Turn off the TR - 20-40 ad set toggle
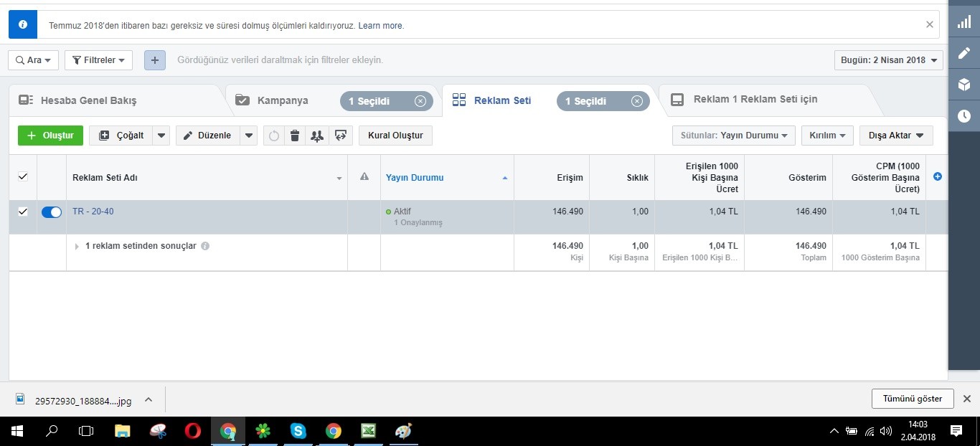The image size is (980, 446). coord(52,212)
